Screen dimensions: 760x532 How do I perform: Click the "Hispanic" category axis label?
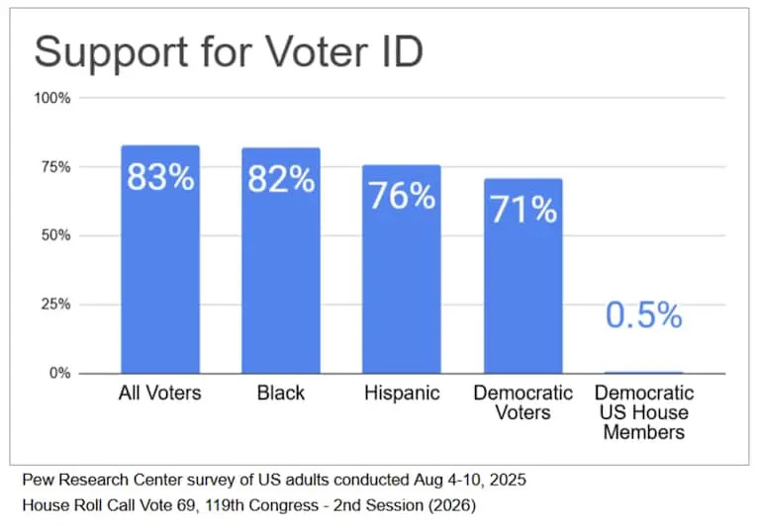(402, 394)
